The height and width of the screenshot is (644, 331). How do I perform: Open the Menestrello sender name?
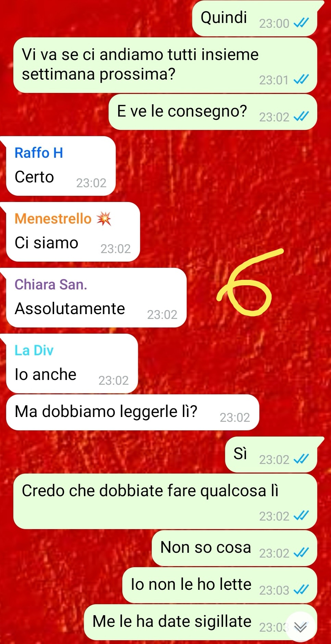[53, 219]
